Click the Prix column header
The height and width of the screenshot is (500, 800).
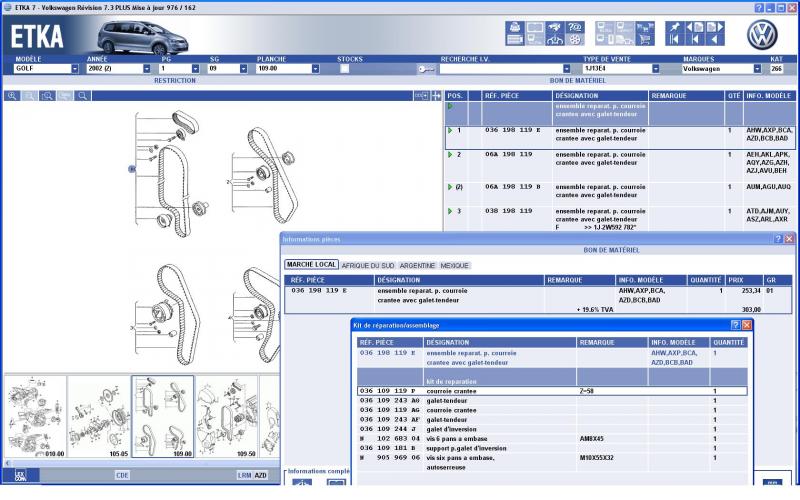pos(744,280)
